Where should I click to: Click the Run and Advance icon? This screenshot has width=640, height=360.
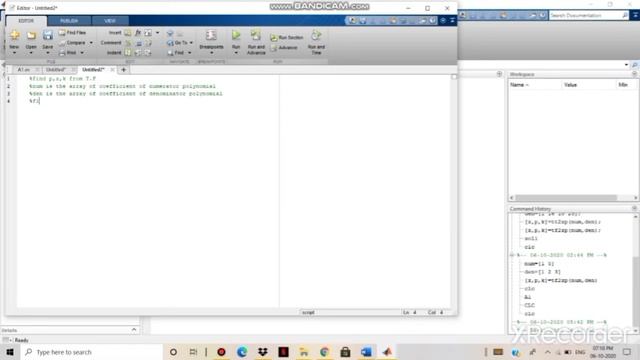[x=256, y=36]
